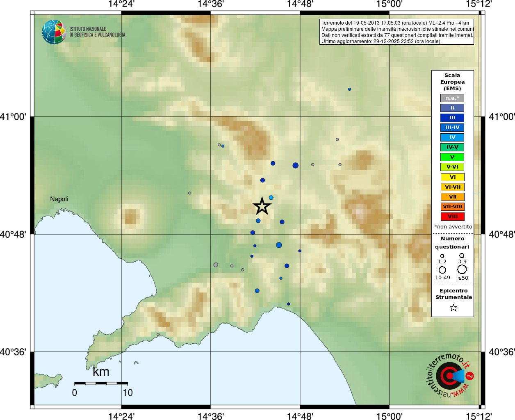Image resolution: width=515 pixels, height=420 pixels.
Task: Click the Scala Europea (EMS) legend title
Action: click(x=452, y=82)
